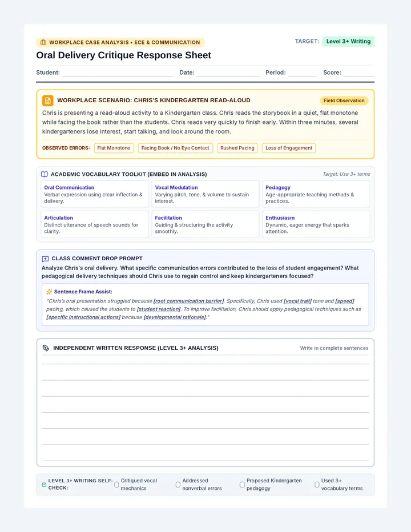Check the Used 3+ vocabulary terms box
The width and height of the screenshot is (411, 532).
(x=317, y=485)
